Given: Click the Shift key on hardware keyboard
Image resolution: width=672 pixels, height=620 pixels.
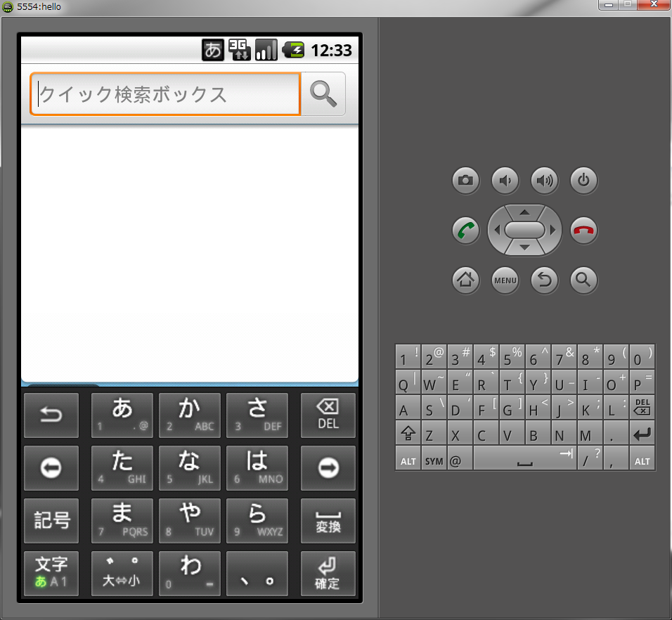Looking at the screenshot, I should coord(408,433).
